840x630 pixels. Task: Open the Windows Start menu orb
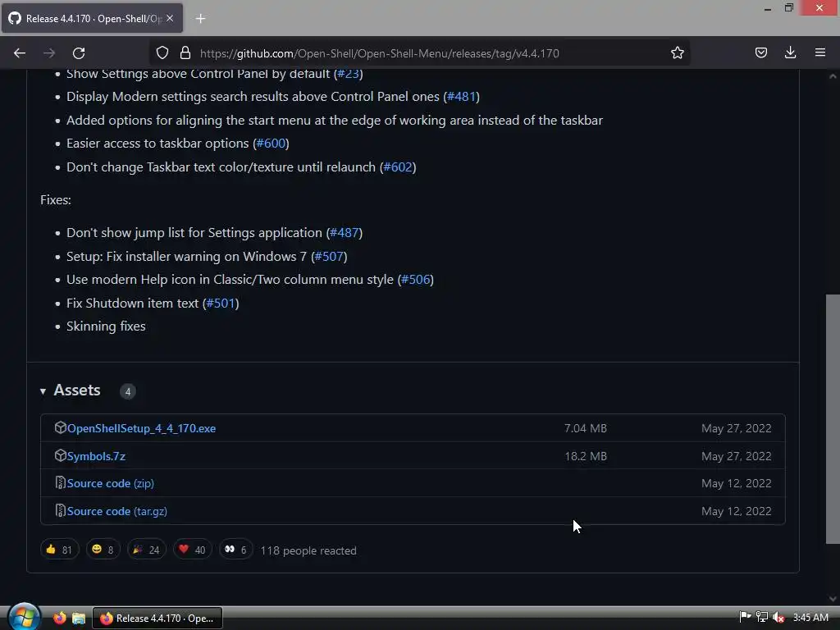click(24, 617)
